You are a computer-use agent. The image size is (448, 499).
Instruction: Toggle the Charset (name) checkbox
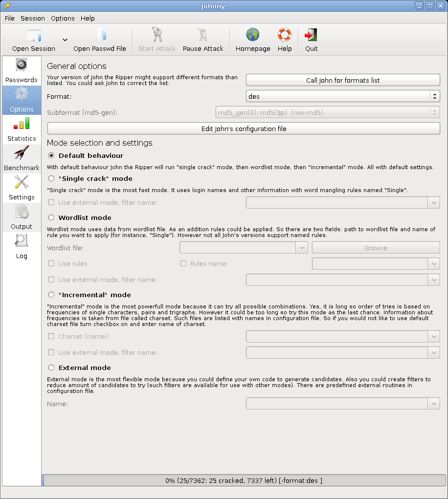click(x=51, y=336)
